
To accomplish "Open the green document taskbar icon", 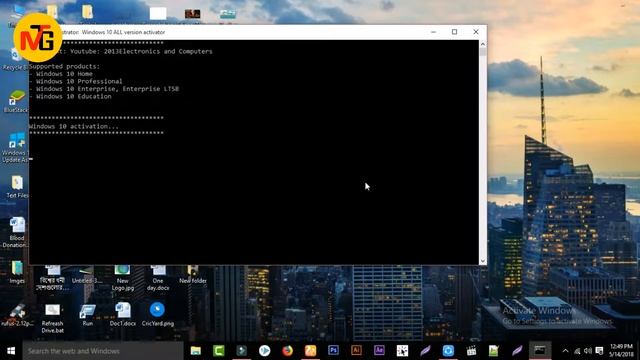I will (494, 351).
